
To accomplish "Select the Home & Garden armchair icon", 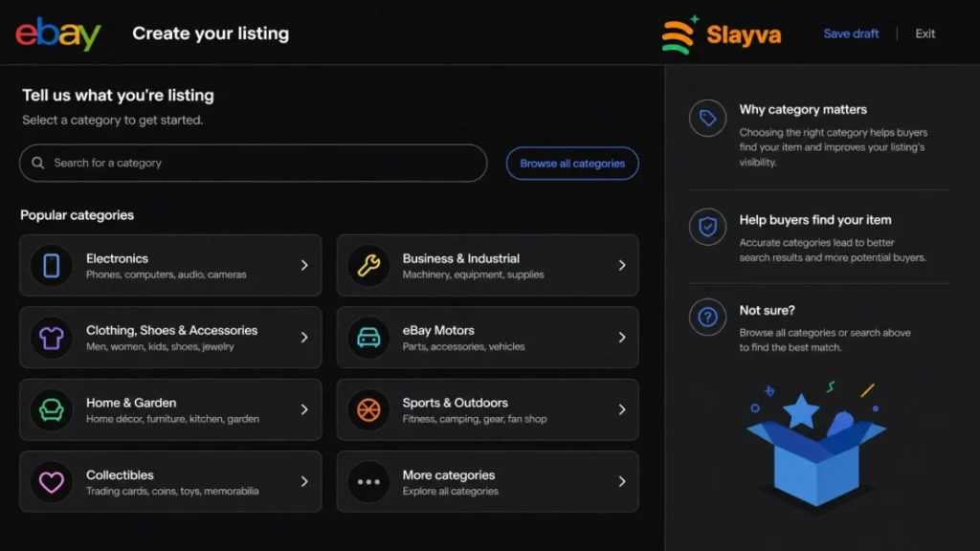I will pos(52,409).
